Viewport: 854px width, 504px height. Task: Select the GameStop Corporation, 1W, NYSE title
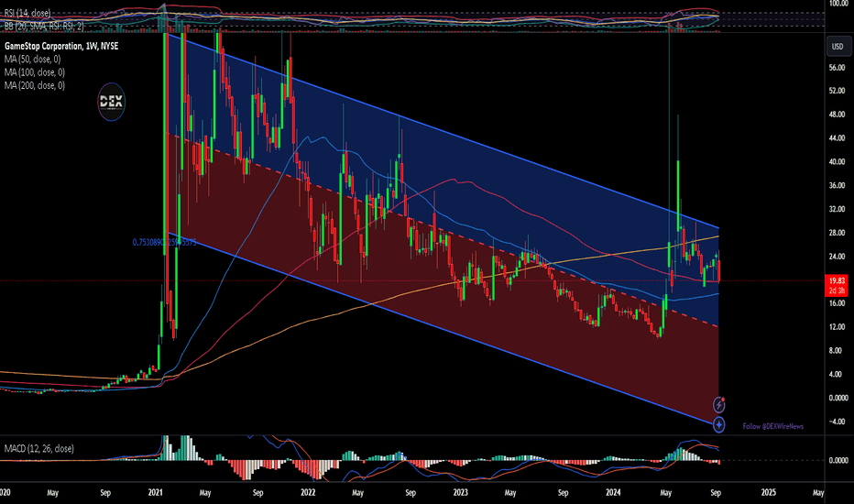pos(61,47)
